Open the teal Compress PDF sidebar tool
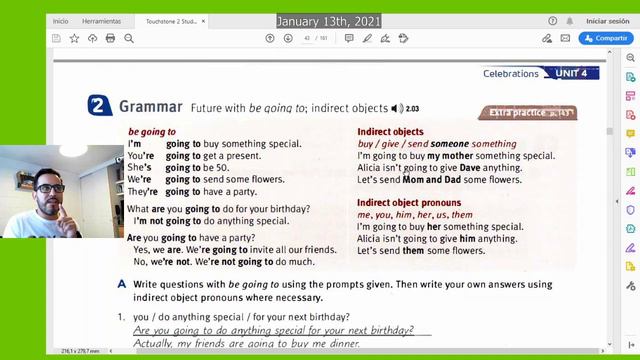The width and height of the screenshot is (640, 360). coord(631,229)
